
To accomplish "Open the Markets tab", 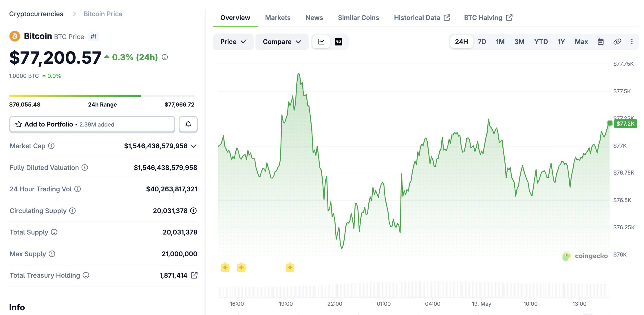I will click(278, 18).
